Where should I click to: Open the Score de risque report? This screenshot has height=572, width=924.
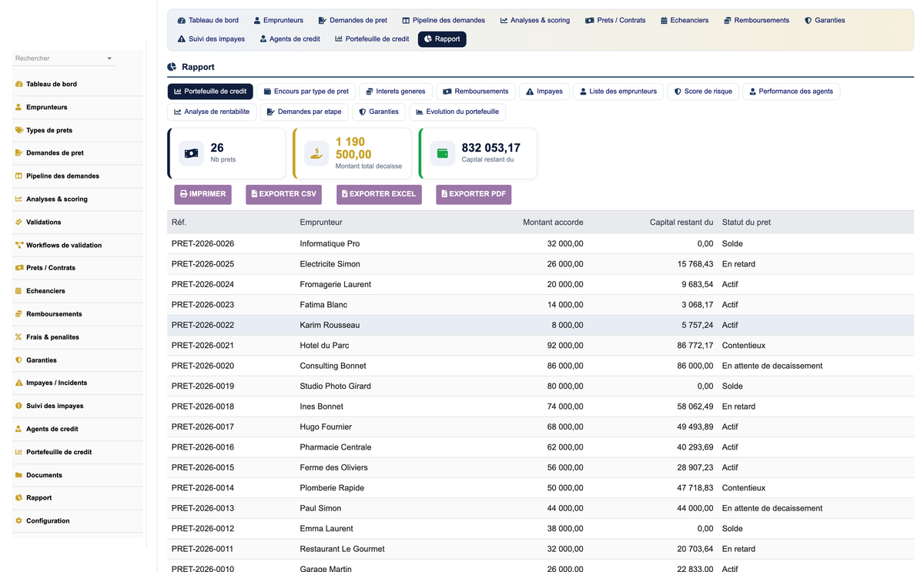(x=703, y=91)
